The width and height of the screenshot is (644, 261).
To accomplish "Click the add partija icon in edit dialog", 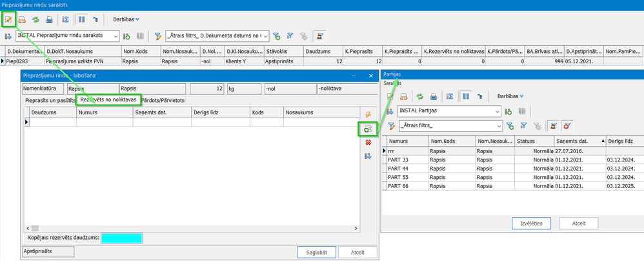I will pyautogui.click(x=368, y=129).
